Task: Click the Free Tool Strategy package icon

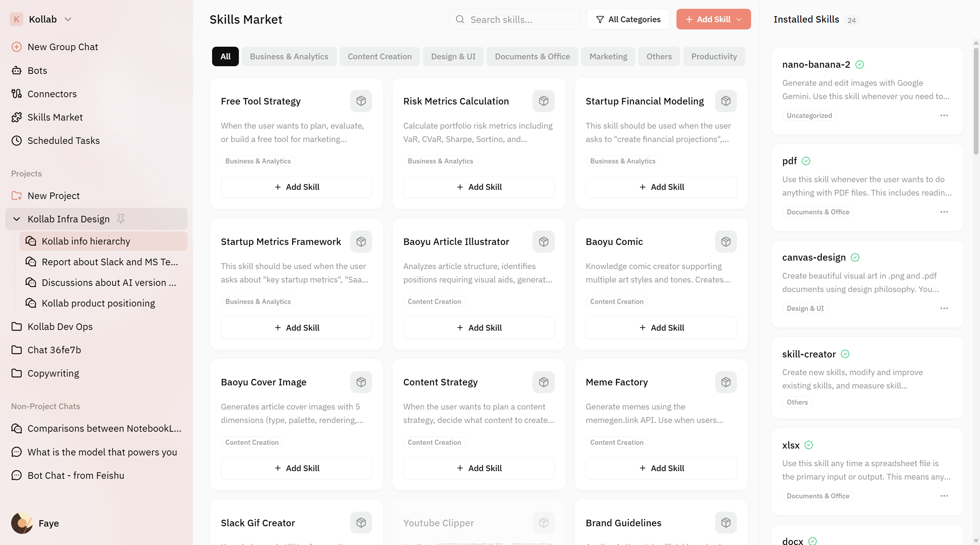Action: pos(361,101)
